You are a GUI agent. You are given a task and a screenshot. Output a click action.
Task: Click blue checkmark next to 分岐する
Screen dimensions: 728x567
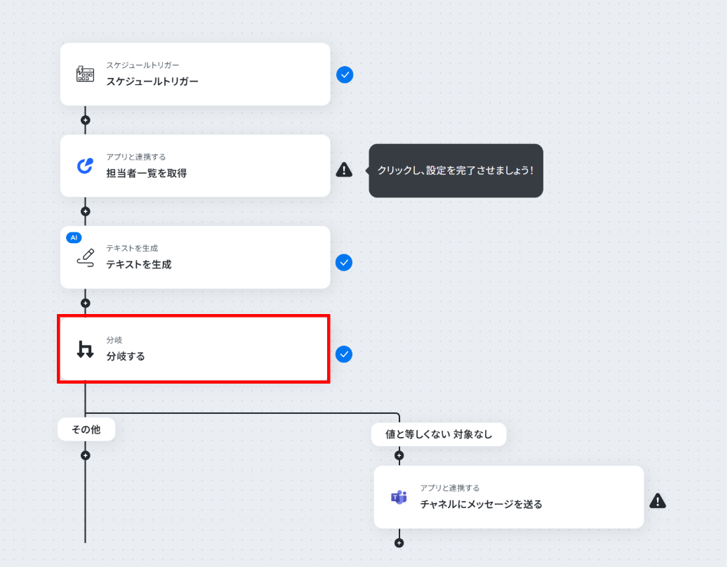[344, 354]
